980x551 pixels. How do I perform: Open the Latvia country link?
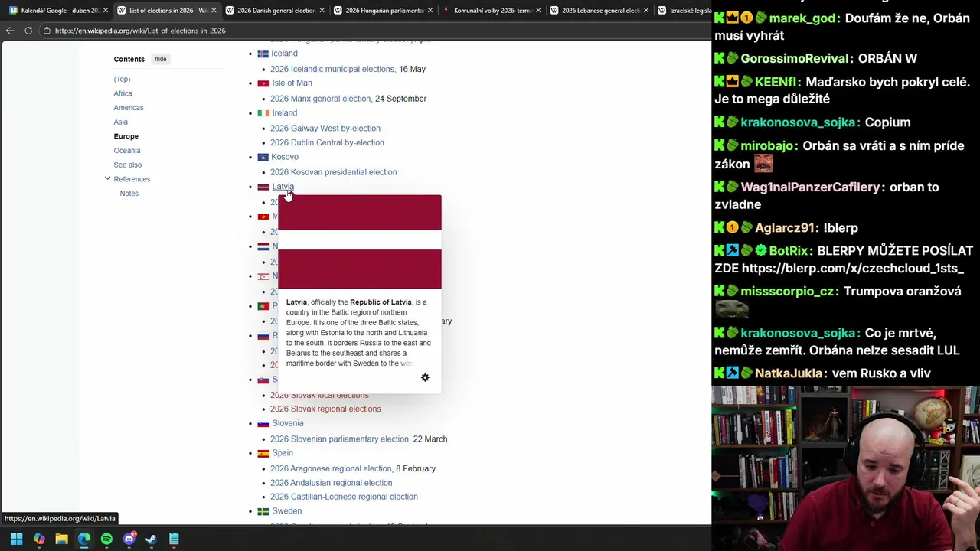283,187
